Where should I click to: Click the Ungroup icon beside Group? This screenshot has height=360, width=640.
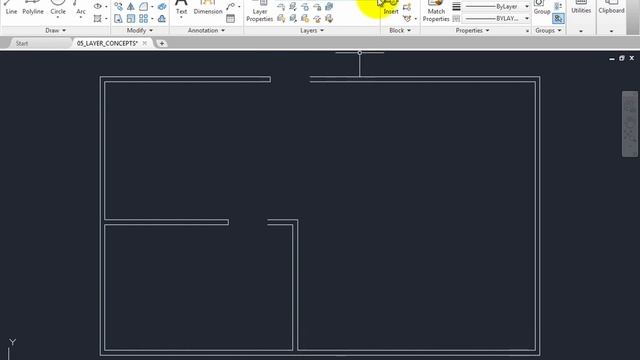[558, 6]
